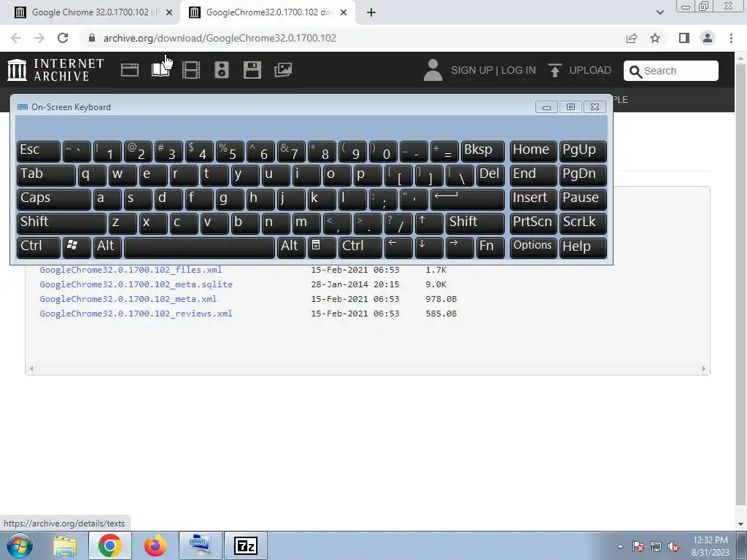Click the user avatar icon beside Sign Up

point(433,70)
